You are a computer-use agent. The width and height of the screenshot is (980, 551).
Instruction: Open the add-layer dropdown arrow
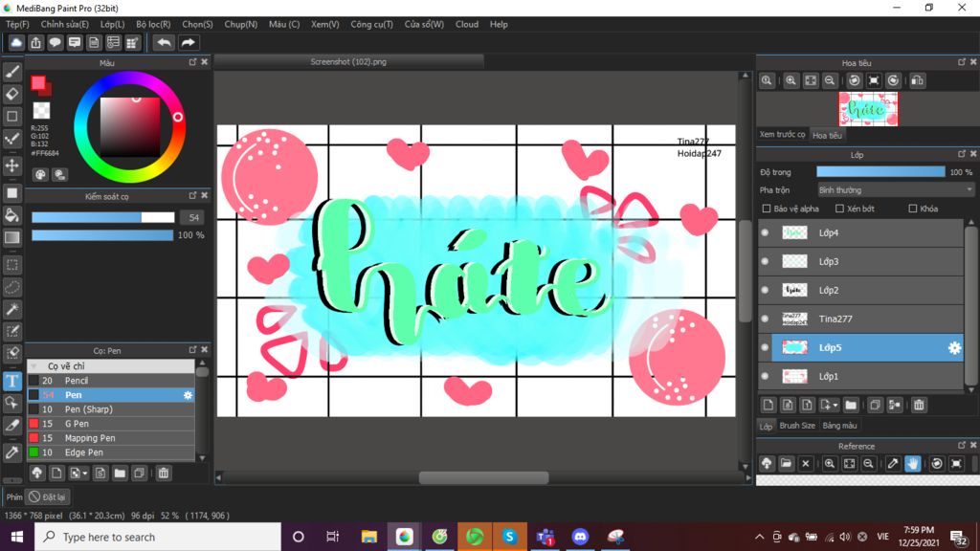click(835, 406)
